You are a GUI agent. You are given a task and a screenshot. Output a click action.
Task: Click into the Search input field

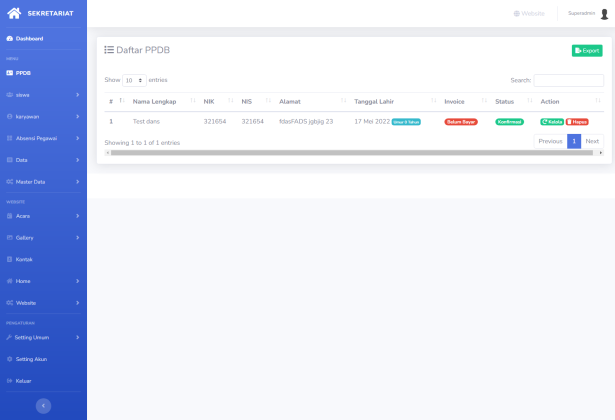tap(568, 80)
